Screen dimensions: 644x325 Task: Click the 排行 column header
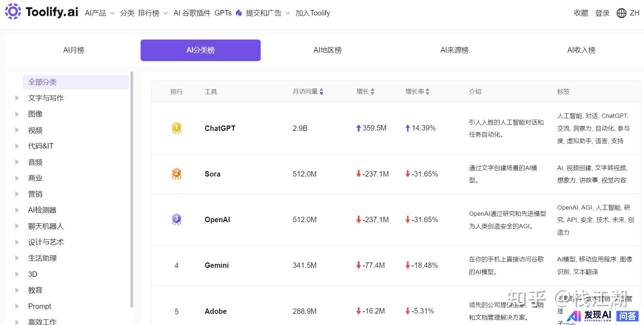(x=177, y=92)
